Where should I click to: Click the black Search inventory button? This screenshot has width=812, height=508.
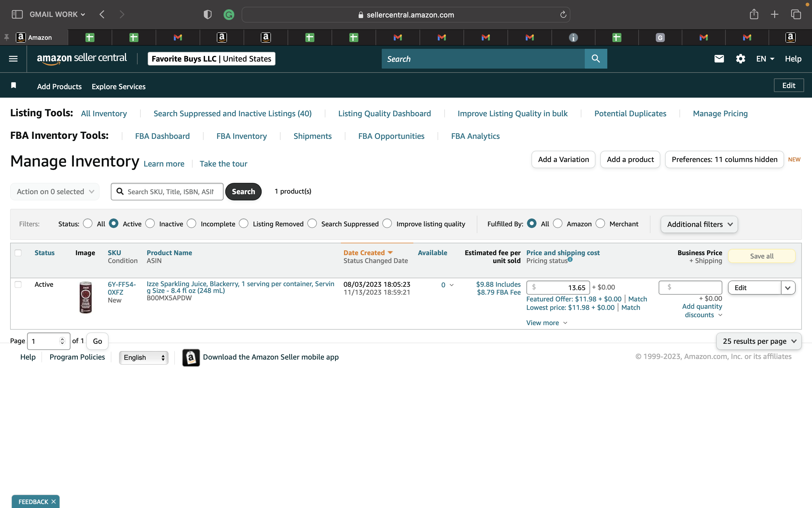point(243,192)
